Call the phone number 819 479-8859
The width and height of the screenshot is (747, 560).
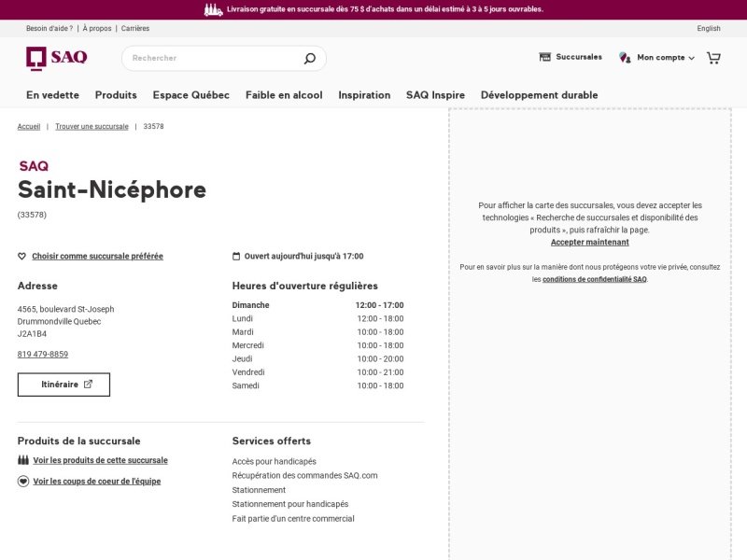click(x=43, y=354)
